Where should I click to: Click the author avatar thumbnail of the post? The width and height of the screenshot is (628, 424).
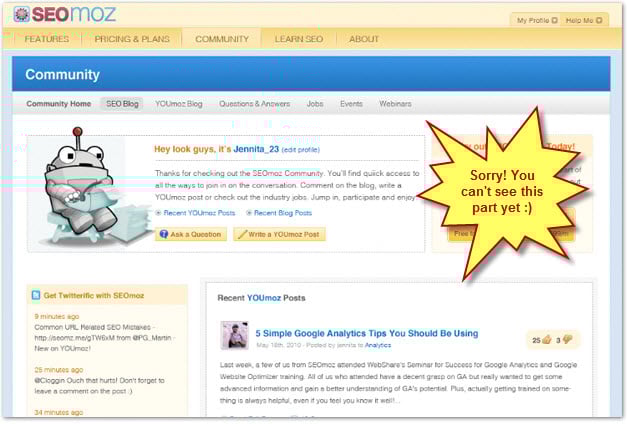pyautogui.click(x=234, y=335)
